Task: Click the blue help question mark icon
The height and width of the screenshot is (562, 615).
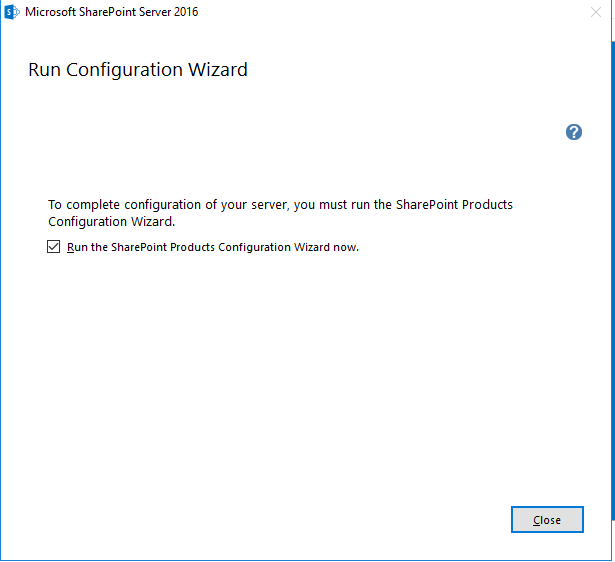Action: (573, 132)
